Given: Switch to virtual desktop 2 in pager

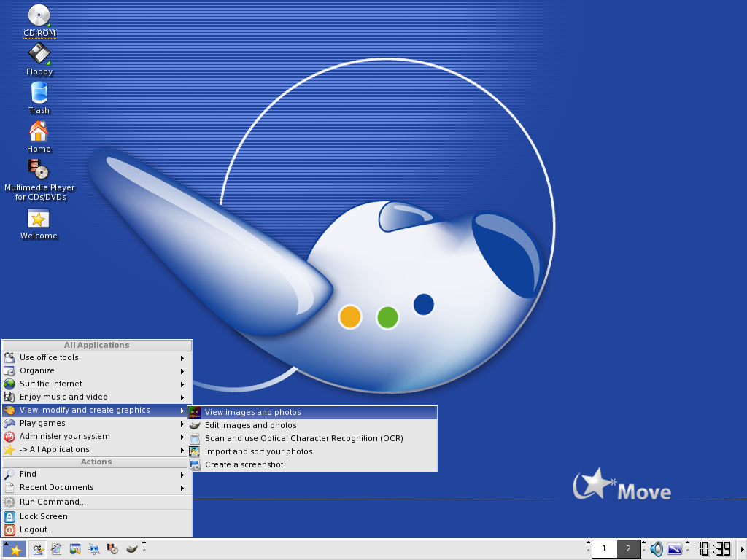Looking at the screenshot, I should click(628, 549).
